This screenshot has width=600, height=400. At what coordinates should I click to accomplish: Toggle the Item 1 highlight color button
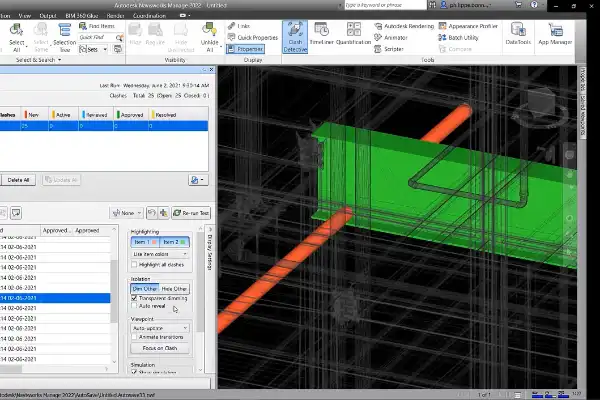click(x=146, y=243)
